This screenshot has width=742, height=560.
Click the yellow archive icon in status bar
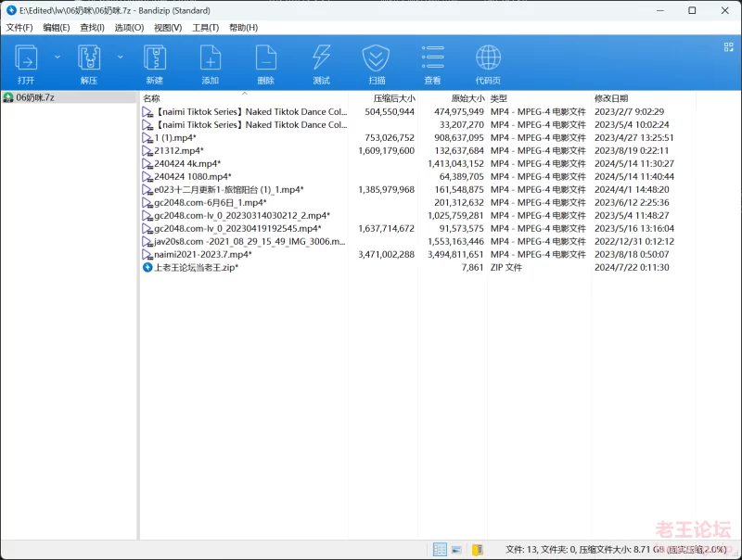click(x=478, y=549)
